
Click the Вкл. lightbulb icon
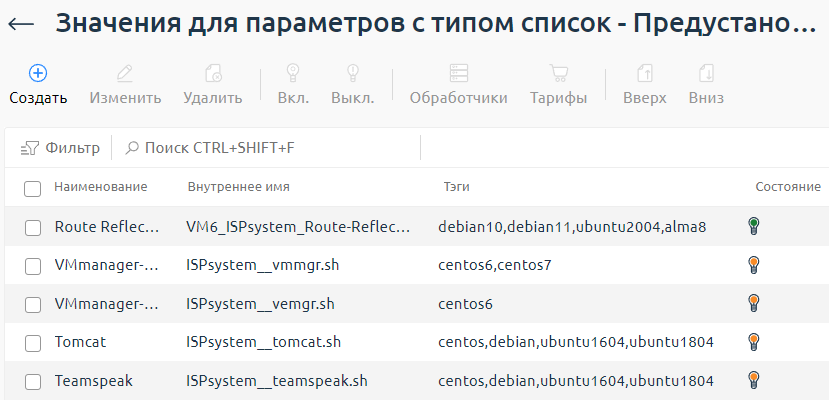coord(293,73)
